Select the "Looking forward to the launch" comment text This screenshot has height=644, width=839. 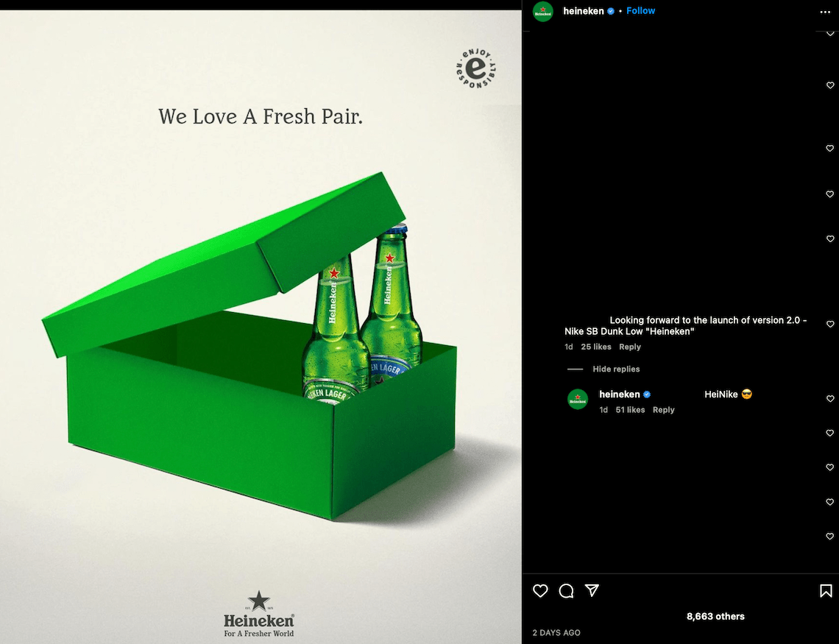click(x=685, y=326)
